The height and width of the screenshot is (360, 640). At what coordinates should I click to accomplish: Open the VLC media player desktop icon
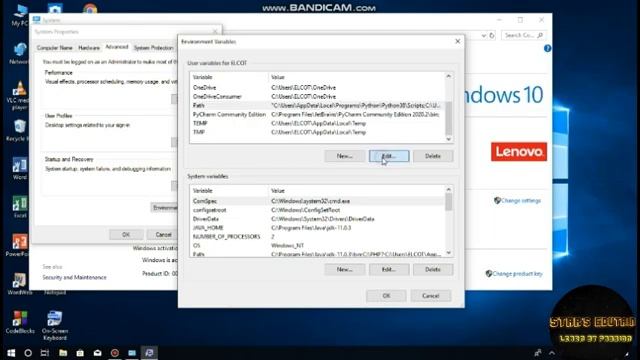(x=19, y=95)
